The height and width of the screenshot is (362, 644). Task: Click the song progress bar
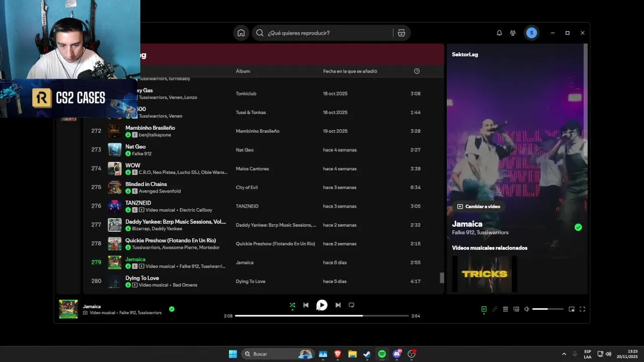[322, 316]
